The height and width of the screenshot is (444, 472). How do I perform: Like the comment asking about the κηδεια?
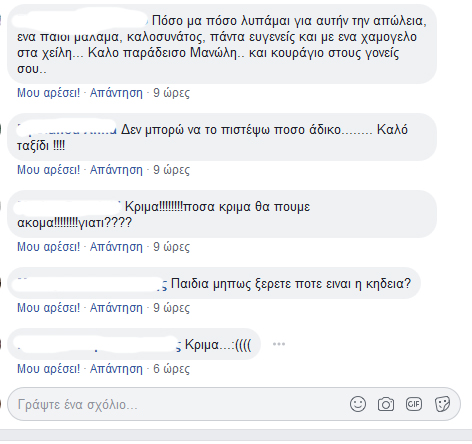pyautogui.click(x=49, y=308)
